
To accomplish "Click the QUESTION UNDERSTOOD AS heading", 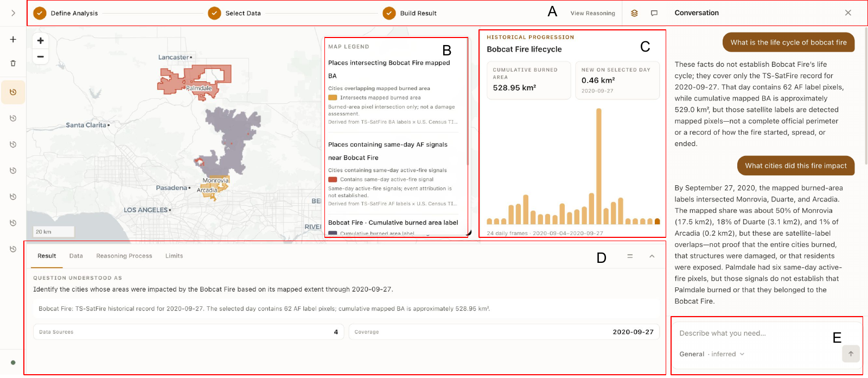I will click(78, 278).
